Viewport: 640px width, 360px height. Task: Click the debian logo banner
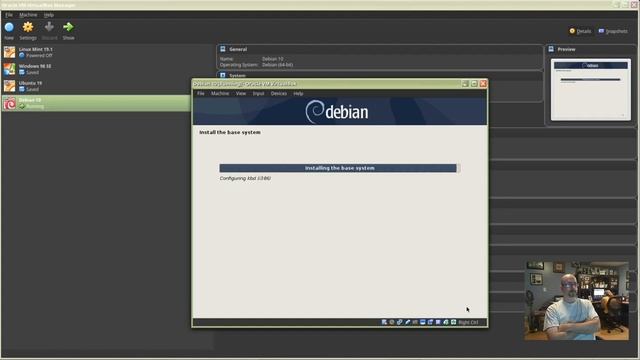(340, 111)
